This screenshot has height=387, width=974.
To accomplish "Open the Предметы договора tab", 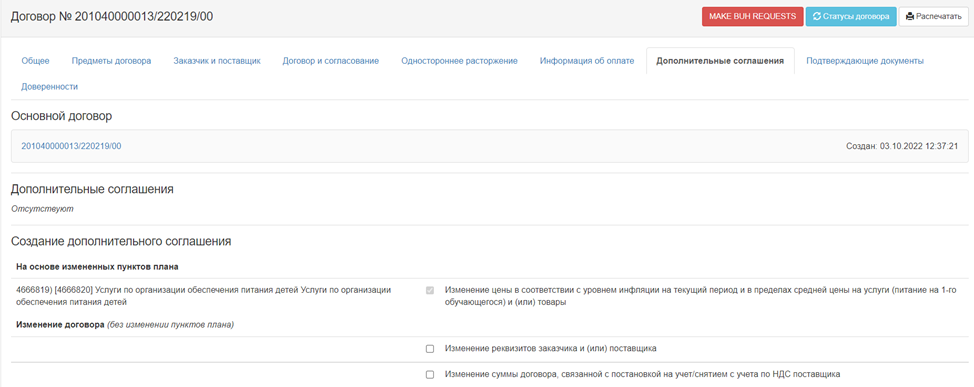I will (x=111, y=61).
